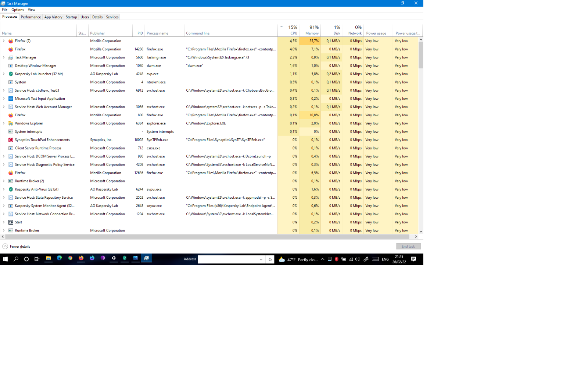
Task: Open the taskbar Address dropdown
Action: pos(261,259)
